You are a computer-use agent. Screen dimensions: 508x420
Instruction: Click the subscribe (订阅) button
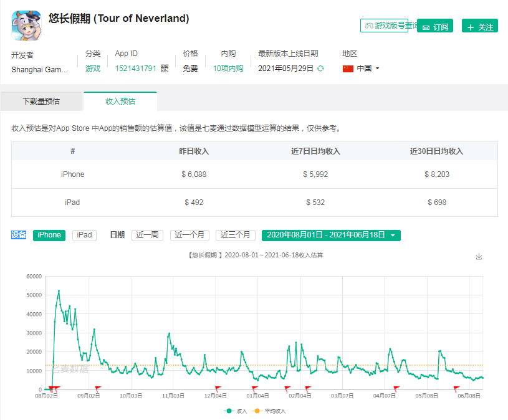(435, 26)
